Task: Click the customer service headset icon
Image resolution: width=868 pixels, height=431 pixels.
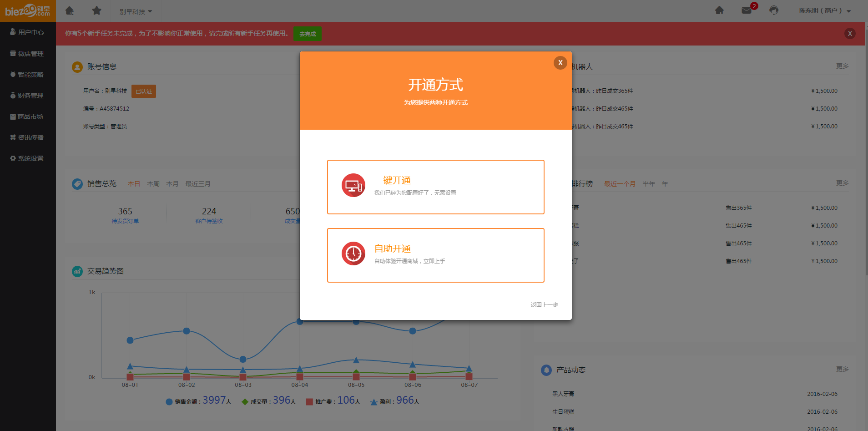Action: (774, 10)
